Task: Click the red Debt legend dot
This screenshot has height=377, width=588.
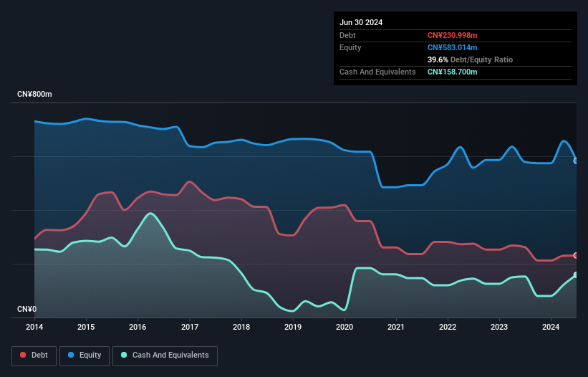Action: pos(23,355)
